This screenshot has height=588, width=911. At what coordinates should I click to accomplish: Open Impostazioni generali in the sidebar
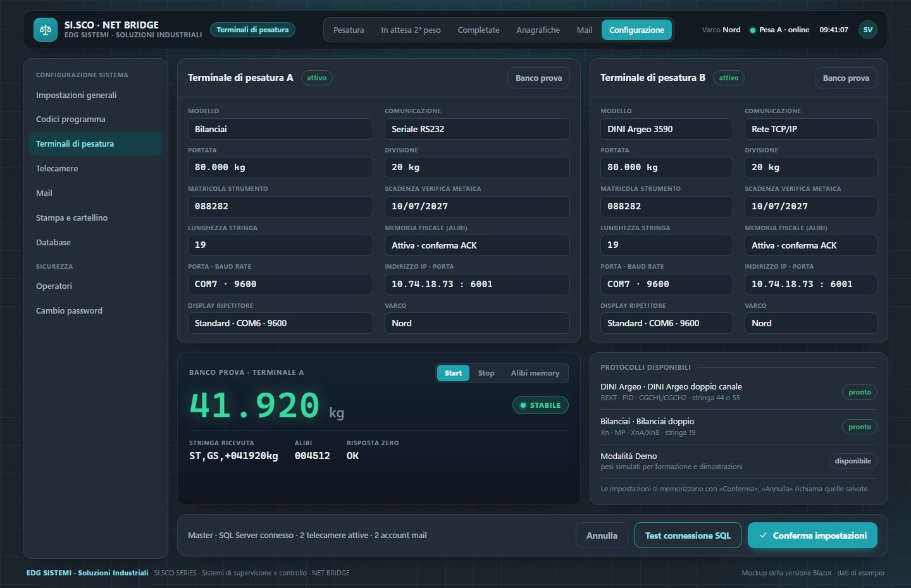(x=96, y=95)
